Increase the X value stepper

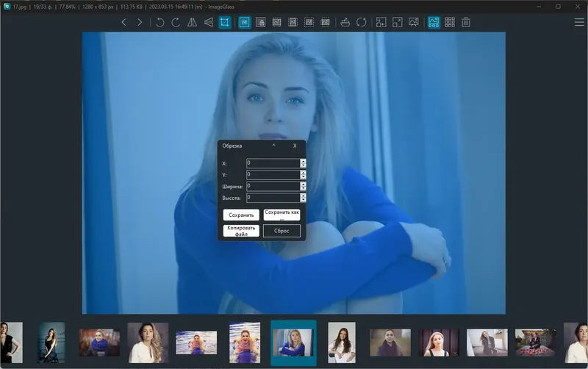303,161
